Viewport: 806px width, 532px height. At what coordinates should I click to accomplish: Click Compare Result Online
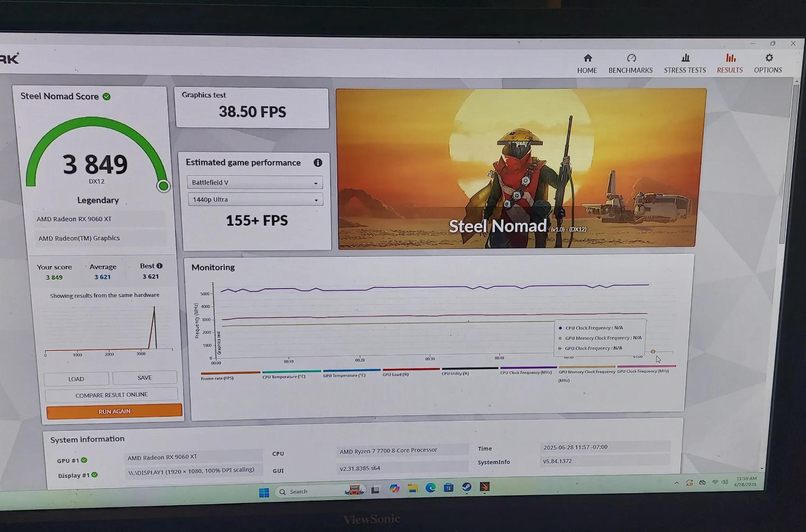click(111, 395)
